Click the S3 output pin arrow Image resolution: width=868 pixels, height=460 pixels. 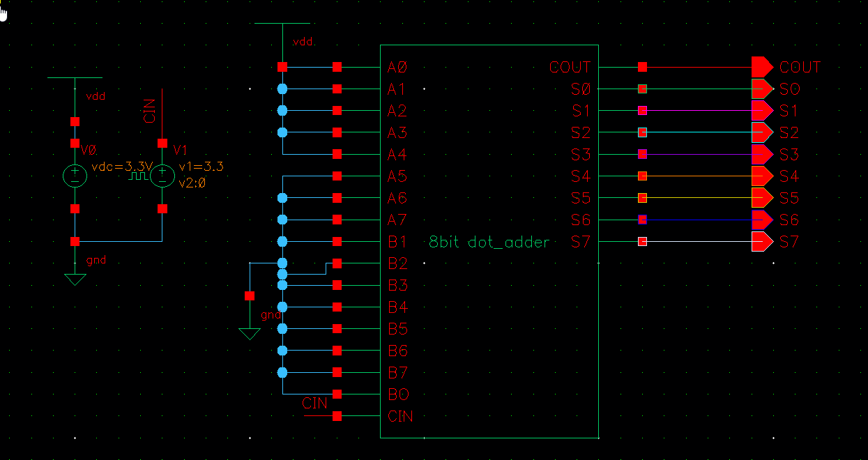tap(762, 154)
